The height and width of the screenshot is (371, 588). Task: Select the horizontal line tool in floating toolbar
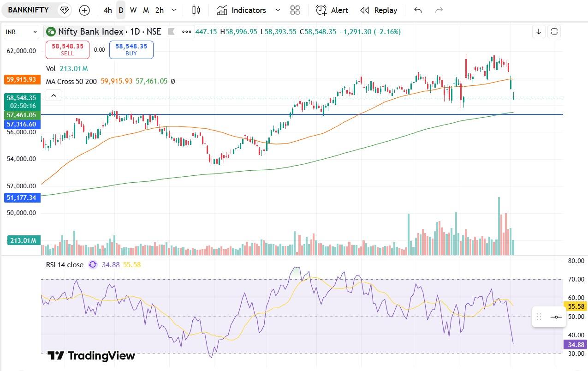click(x=556, y=317)
